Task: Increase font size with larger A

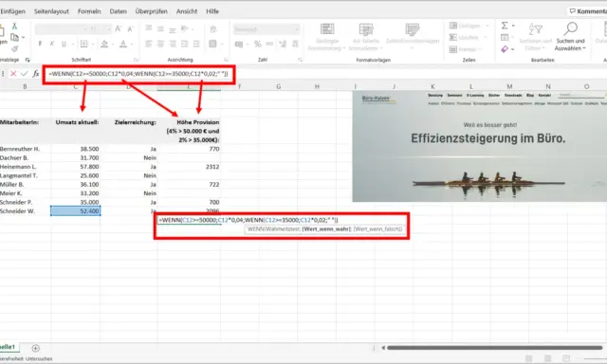Action: (118, 28)
